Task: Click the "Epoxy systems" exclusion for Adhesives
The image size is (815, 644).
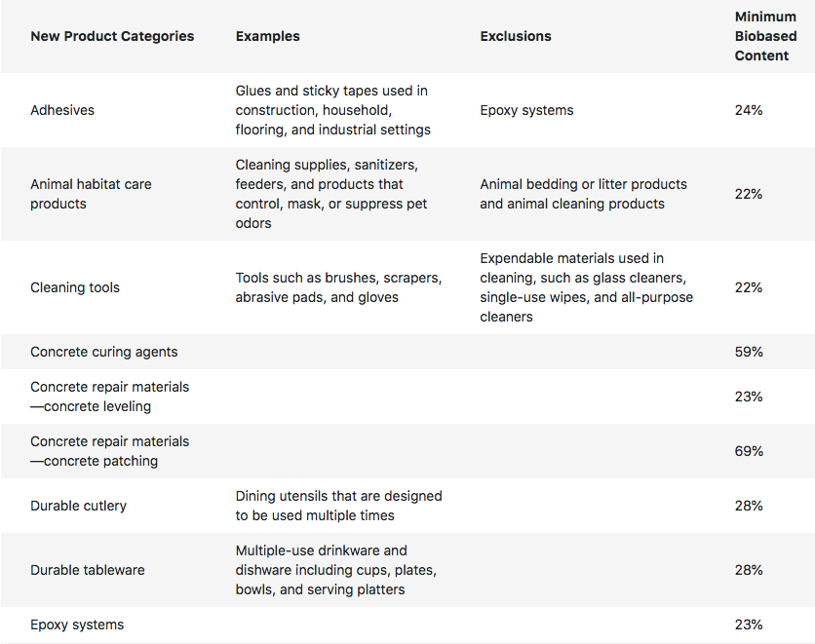Action: tap(526, 110)
